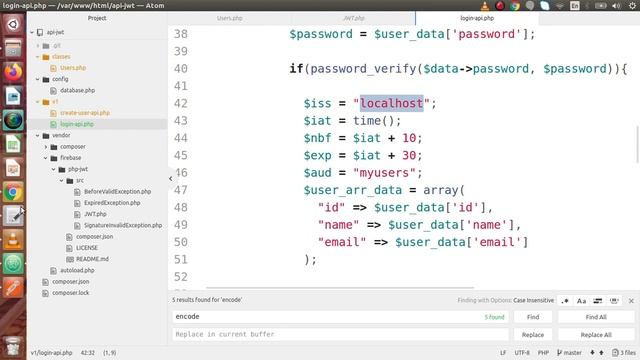Open the Files manager dock icon
640x360 pixels.
coord(13,48)
